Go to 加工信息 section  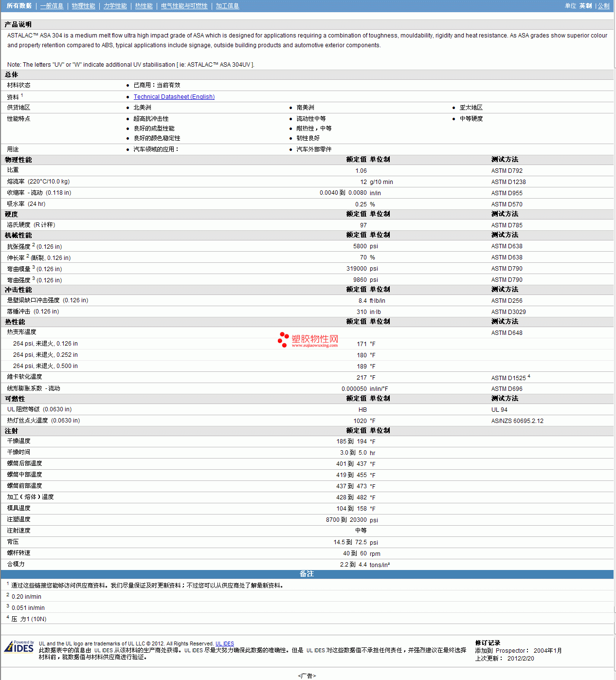pos(227,6)
